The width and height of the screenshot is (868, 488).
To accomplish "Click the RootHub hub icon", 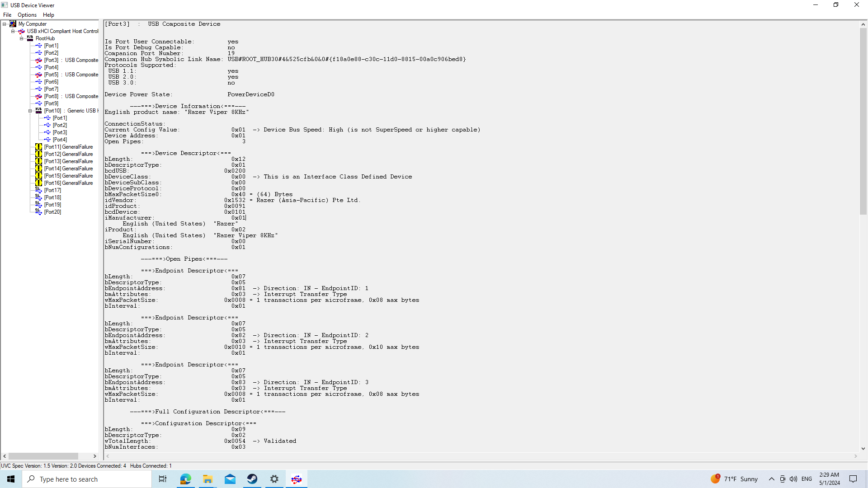I will 30,38.
